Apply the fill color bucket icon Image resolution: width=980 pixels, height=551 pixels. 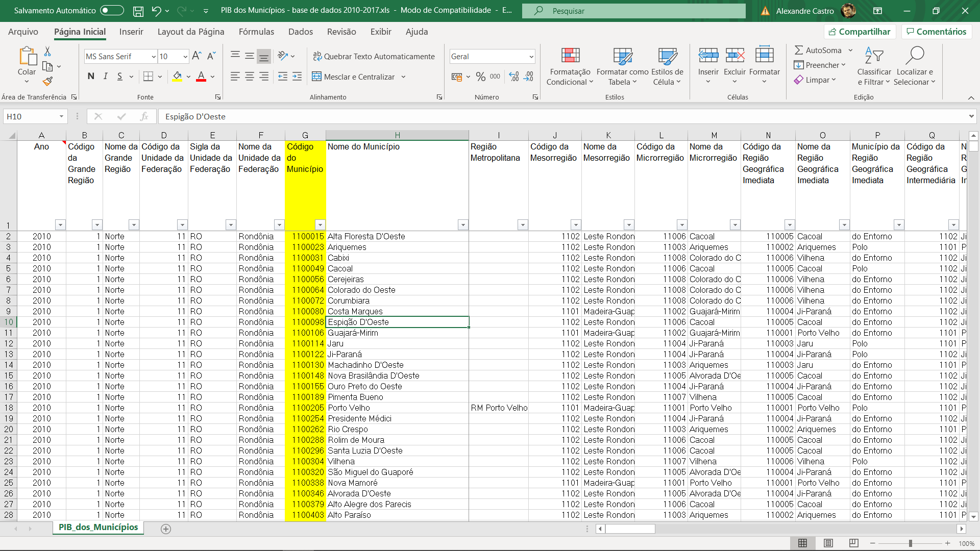click(177, 77)
